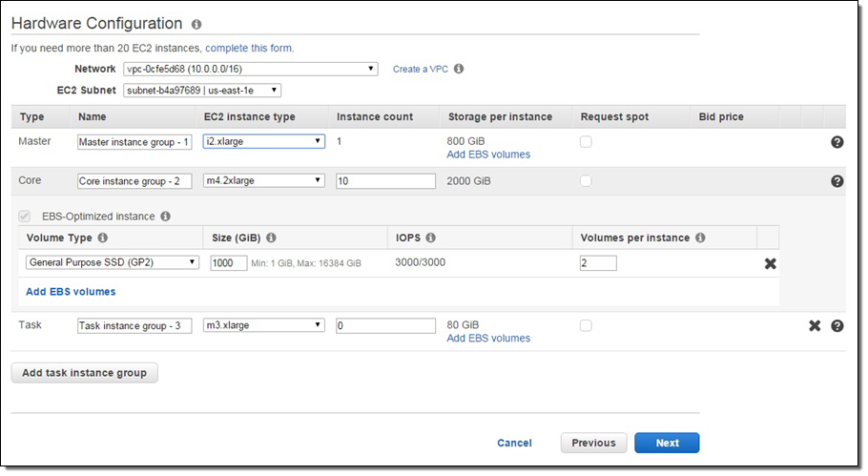Click info icon next to Volume Type
Screen dimensions: 868x476
[x=102, y=238]
